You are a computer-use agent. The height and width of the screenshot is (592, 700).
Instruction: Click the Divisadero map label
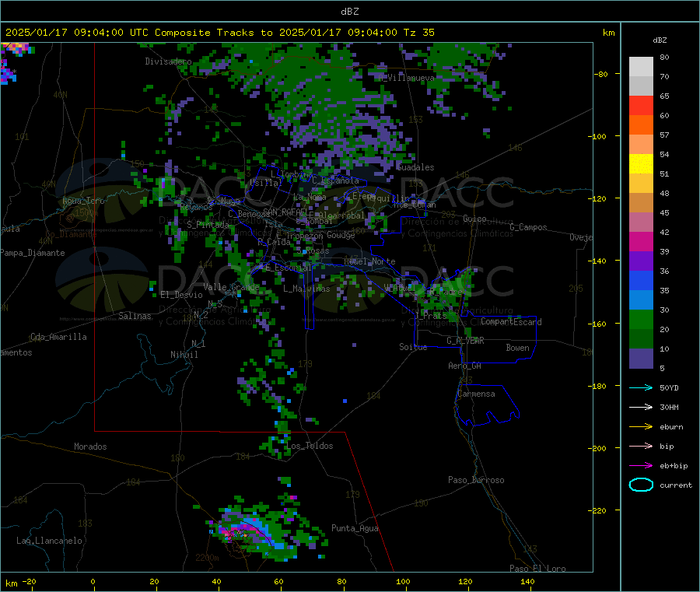point(168,61)
